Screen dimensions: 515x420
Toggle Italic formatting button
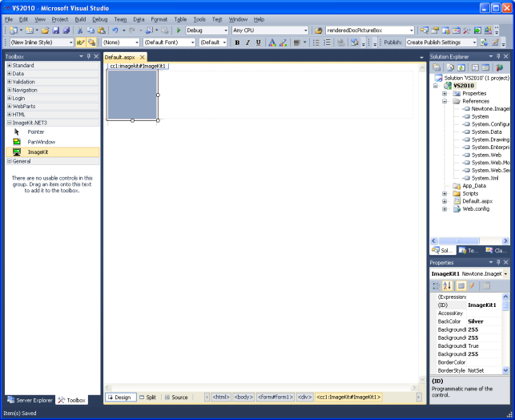point(247,42)
